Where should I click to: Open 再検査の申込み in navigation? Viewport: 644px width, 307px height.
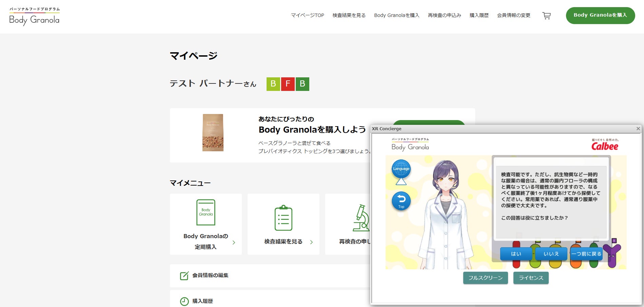pos(445,15)
